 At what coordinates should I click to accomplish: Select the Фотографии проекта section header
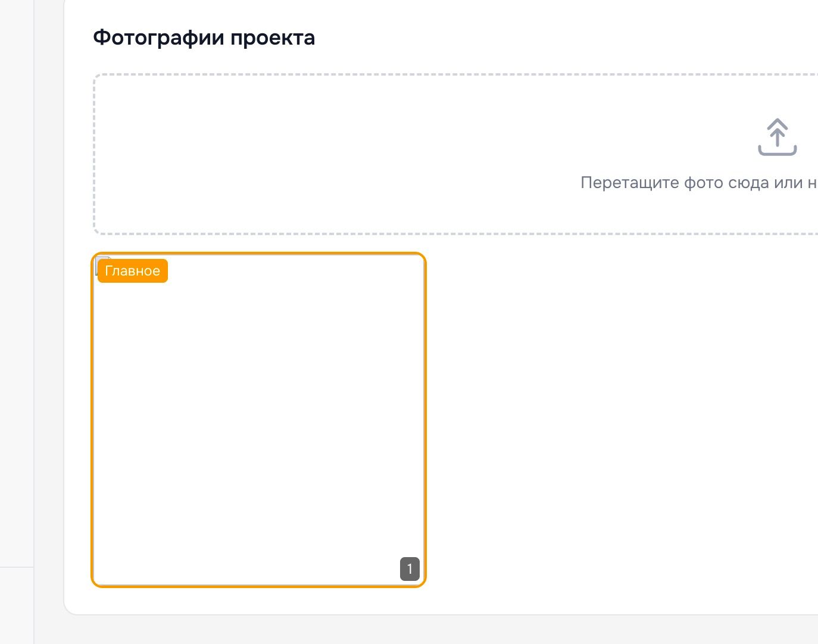[x=204, y=37]
